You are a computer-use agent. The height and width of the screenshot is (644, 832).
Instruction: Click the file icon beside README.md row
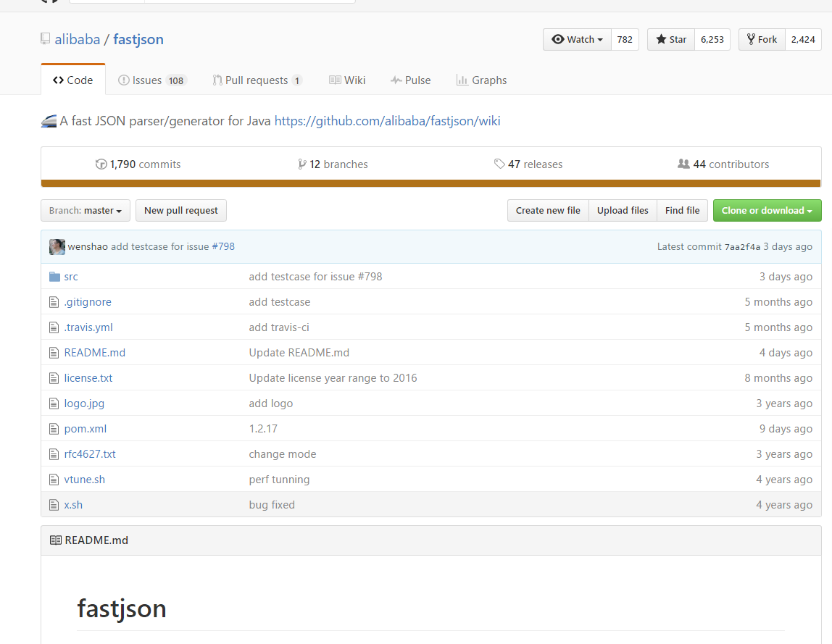(x=54, y=353)
